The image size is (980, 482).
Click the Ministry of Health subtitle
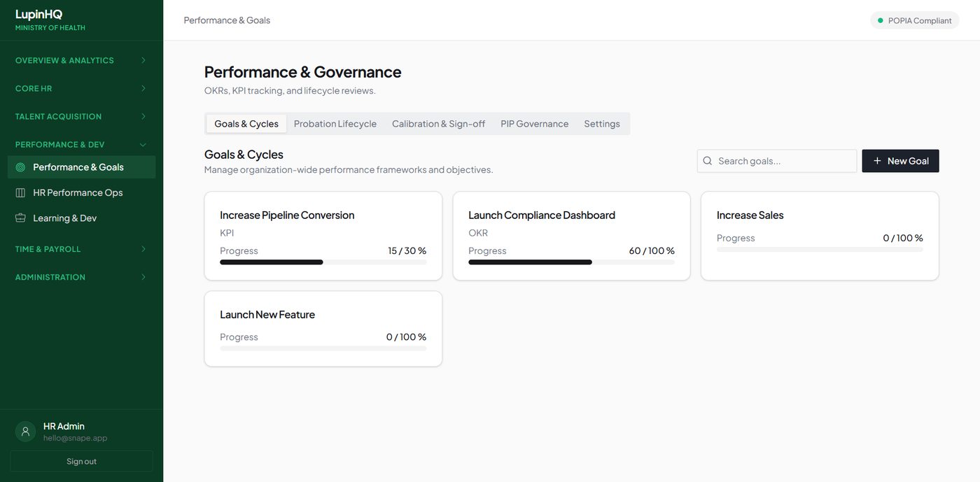coord(50,28)
